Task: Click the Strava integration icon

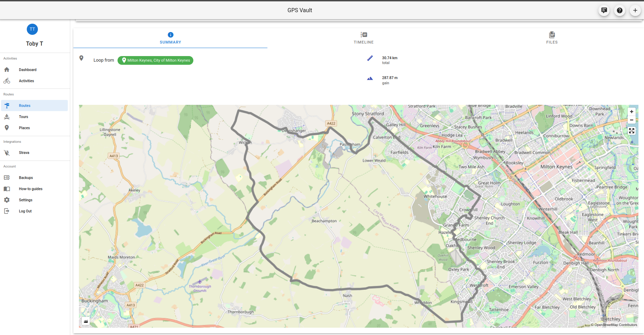Action: click(x=7, y=153)
